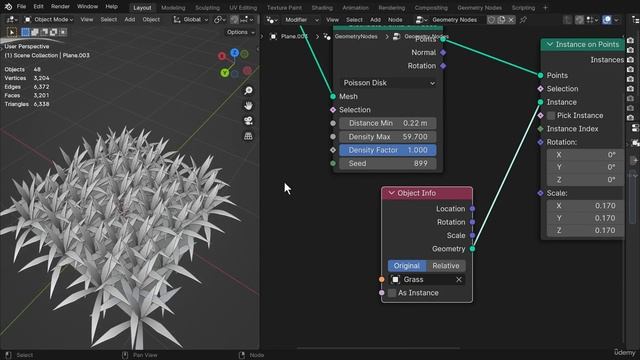Open the pivot point dropdown
The width and height of the screenshot is (640, 360).
pos(220,19)
